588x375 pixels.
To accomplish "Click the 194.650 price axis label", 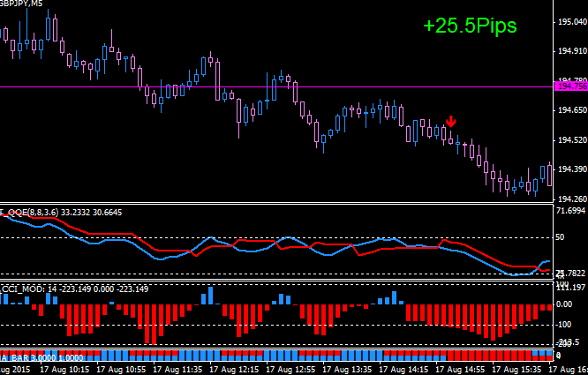I will pos(569,111).
